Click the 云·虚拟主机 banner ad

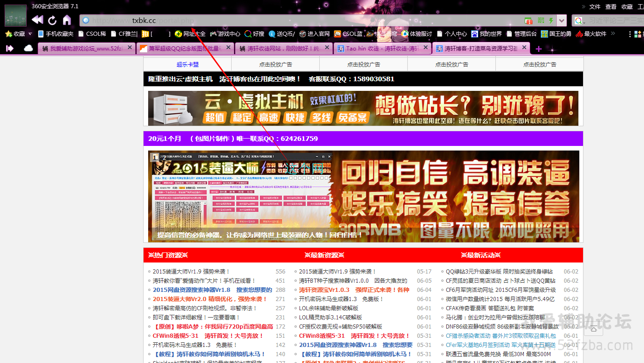(x=363, y=108)
